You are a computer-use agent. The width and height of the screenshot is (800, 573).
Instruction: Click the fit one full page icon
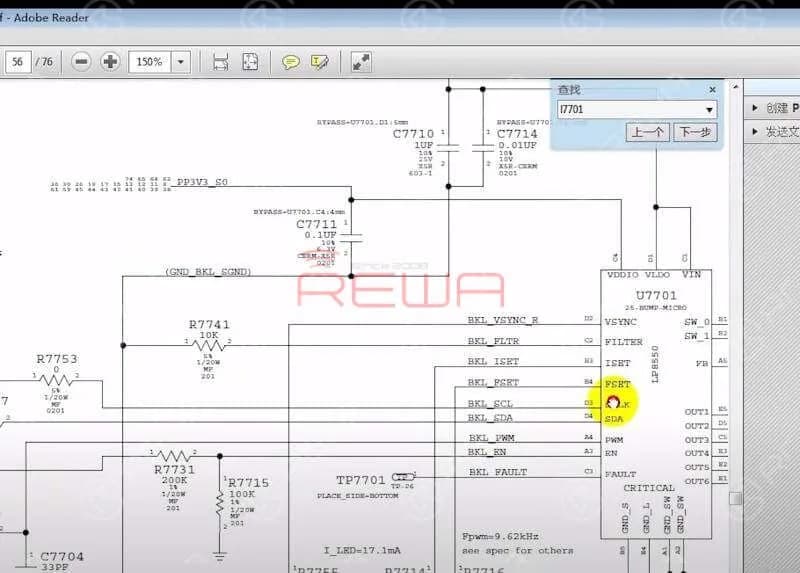coord(250,62)
